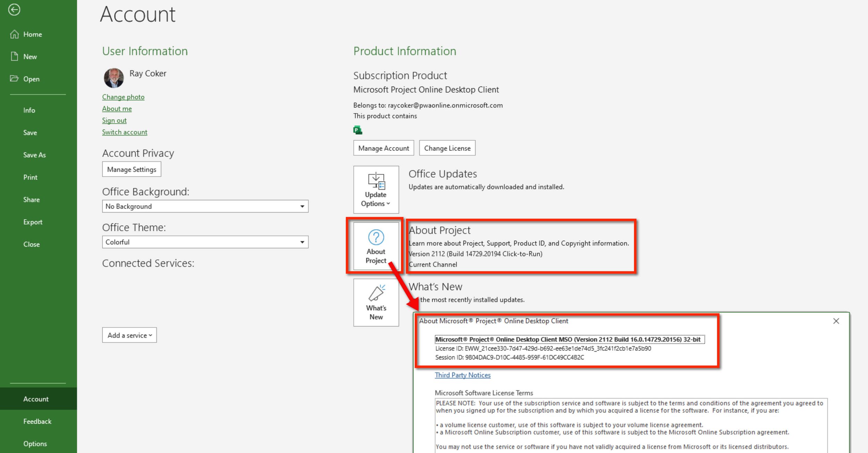This screenshot has height=453, width=868.
Task: Click Ray Coker's profile photo
Action: click(x=114, y=78)
